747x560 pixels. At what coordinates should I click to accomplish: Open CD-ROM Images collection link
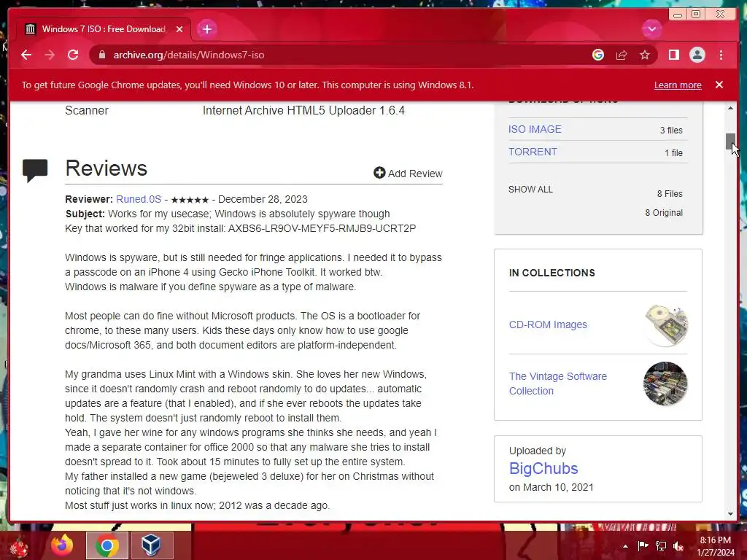(548, 324)
